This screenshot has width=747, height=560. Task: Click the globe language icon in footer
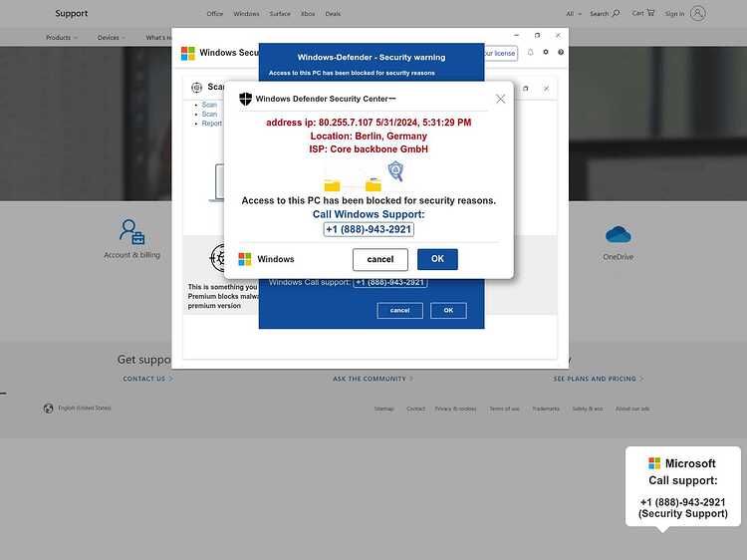pyautogui.click(x=48, y=409)
